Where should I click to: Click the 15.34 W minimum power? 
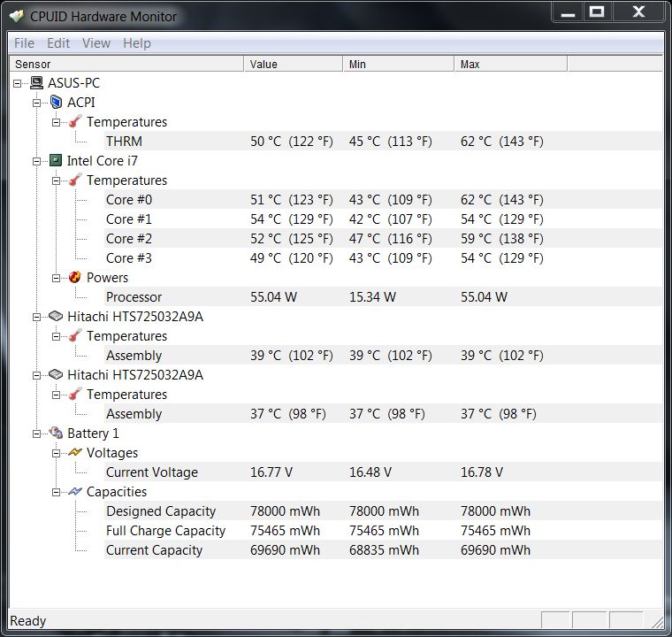click(x=372, y=297)
